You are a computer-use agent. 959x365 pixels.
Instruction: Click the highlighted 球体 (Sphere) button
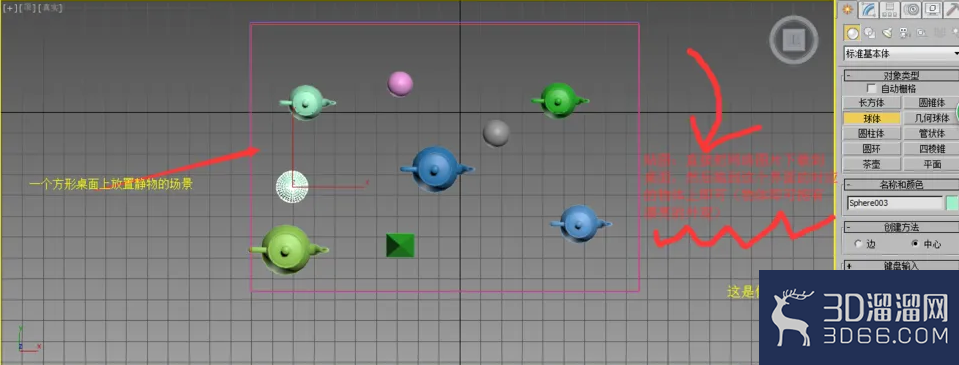pos(871,118)
